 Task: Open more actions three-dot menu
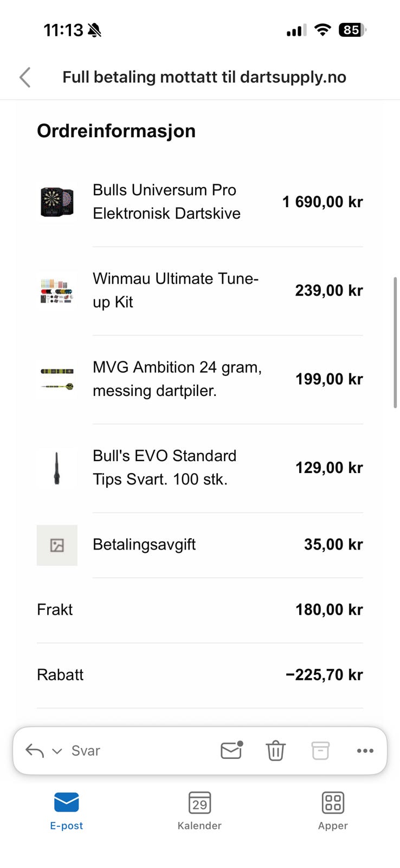[x=365, y=751]
